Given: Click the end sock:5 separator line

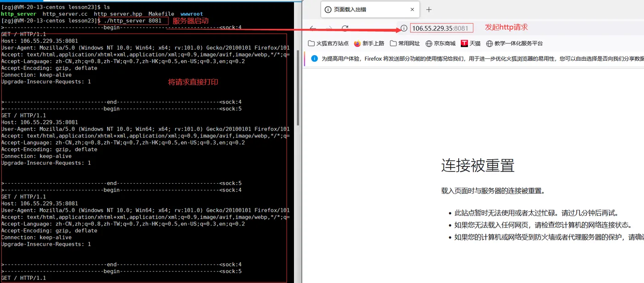Looking at the screenshot, I should pyautogui.click(x=121, y=183).
